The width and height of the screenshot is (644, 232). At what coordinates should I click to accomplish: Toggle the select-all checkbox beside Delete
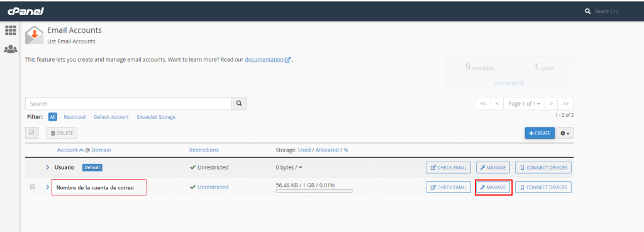coord(31,133)
